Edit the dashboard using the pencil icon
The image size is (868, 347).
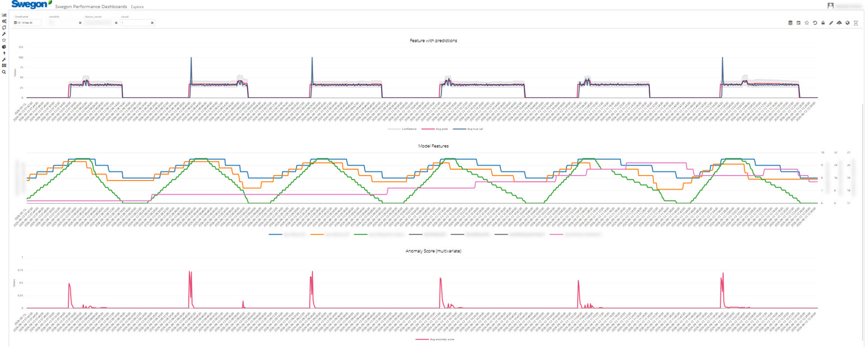(831, 23)
